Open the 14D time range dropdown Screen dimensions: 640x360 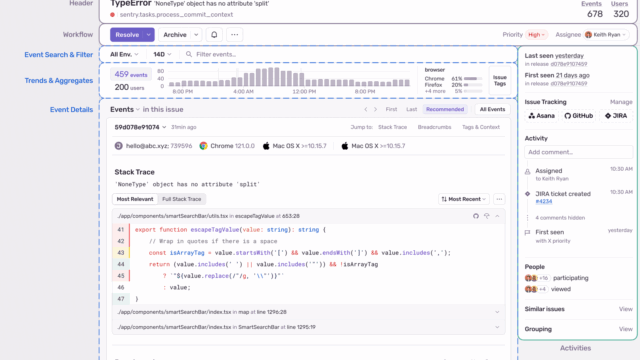point(162,54)
